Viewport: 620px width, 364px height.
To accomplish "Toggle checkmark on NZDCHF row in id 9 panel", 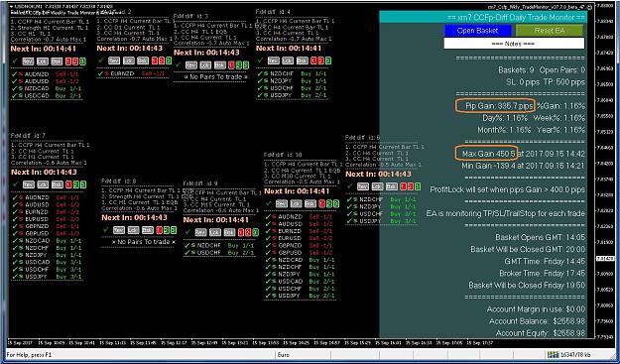I will point(186,245).
